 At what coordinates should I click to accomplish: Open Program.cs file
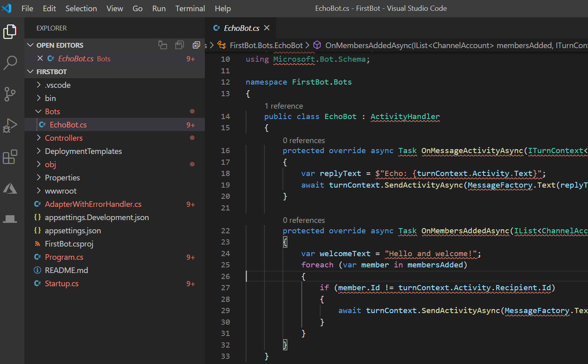[64, 257]
